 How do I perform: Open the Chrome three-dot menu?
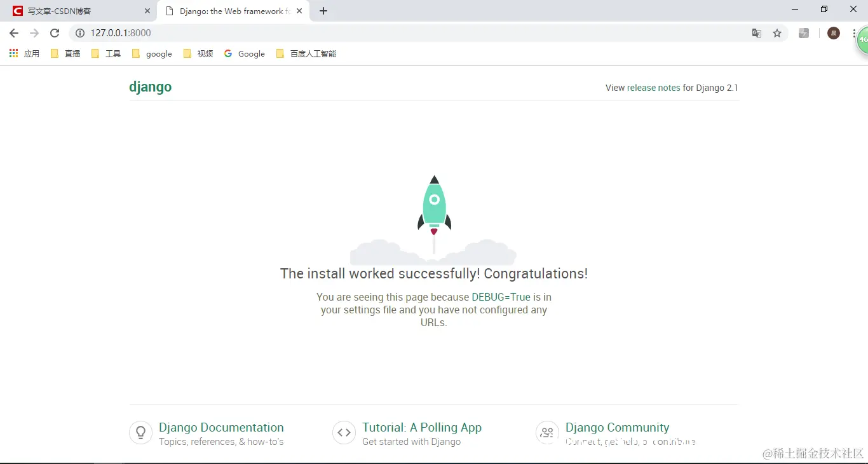click(x=854, y=33)
